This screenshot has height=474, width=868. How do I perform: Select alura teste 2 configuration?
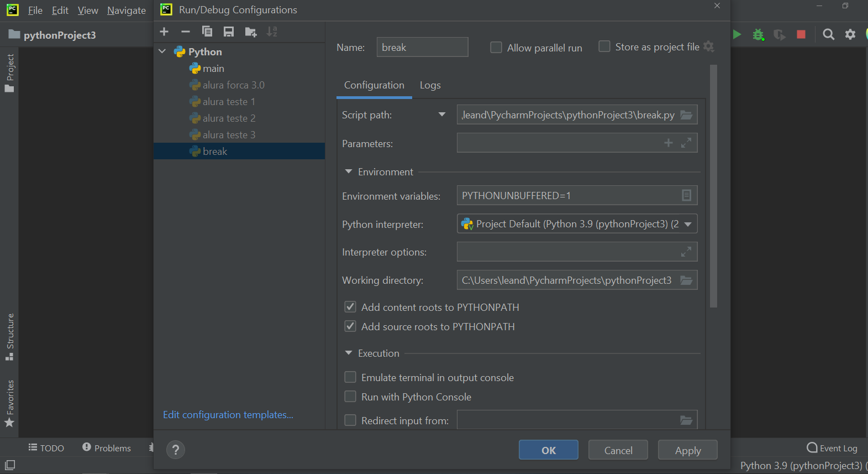pyautogui.click(x=239, y=118)
